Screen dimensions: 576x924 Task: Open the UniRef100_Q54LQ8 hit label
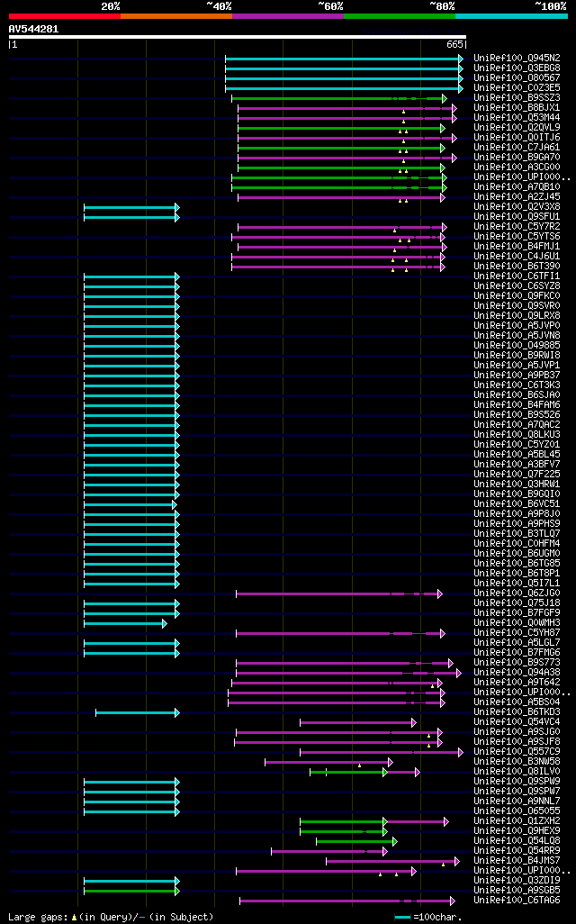point(517,840)
